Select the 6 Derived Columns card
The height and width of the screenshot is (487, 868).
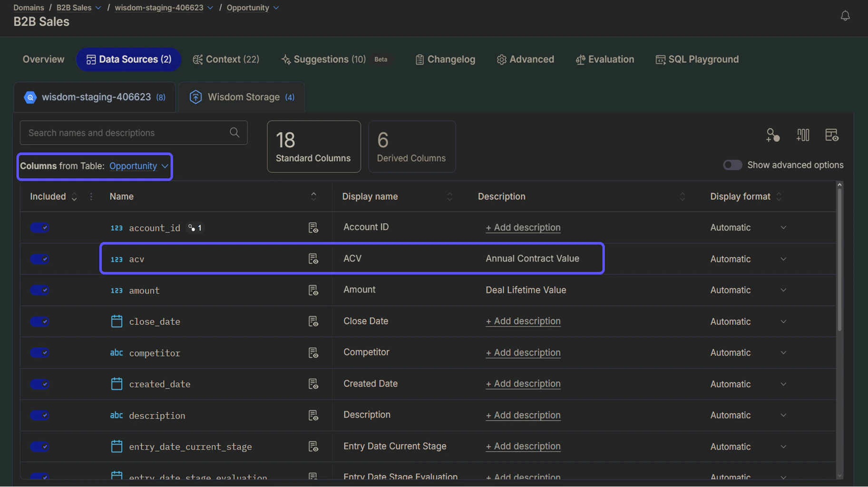(412, 146)
